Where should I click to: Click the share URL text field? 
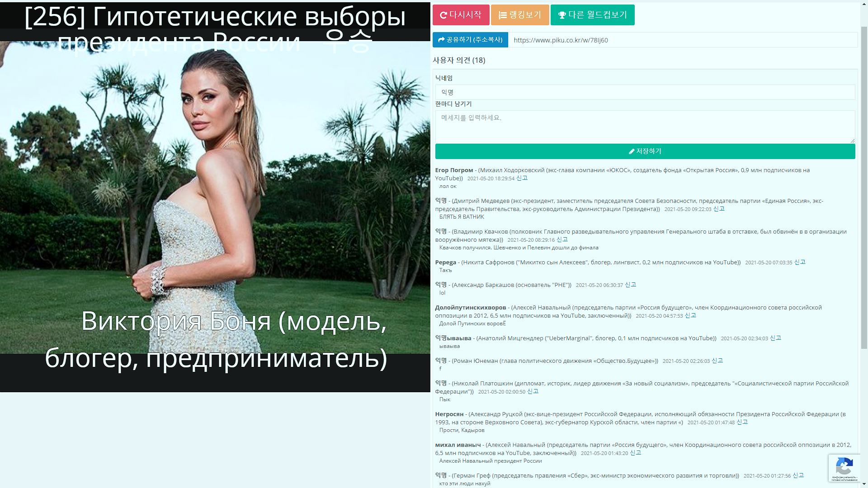pyautogui.click(x=683, y=40)
